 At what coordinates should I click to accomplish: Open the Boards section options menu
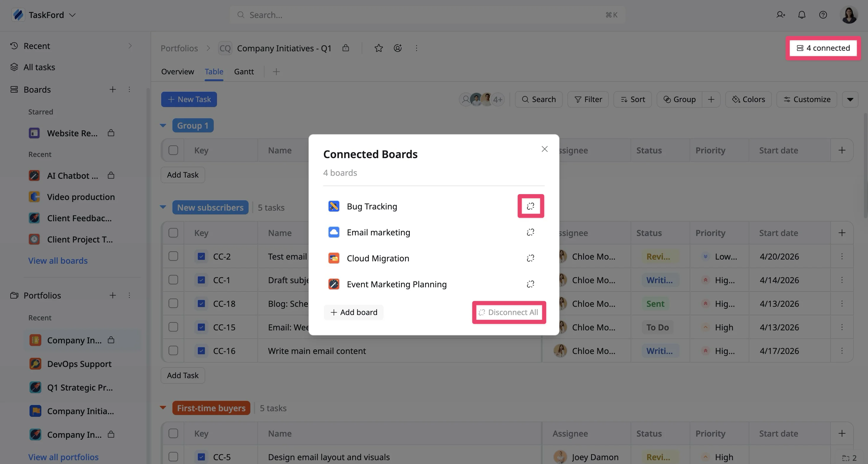(129, 89)
